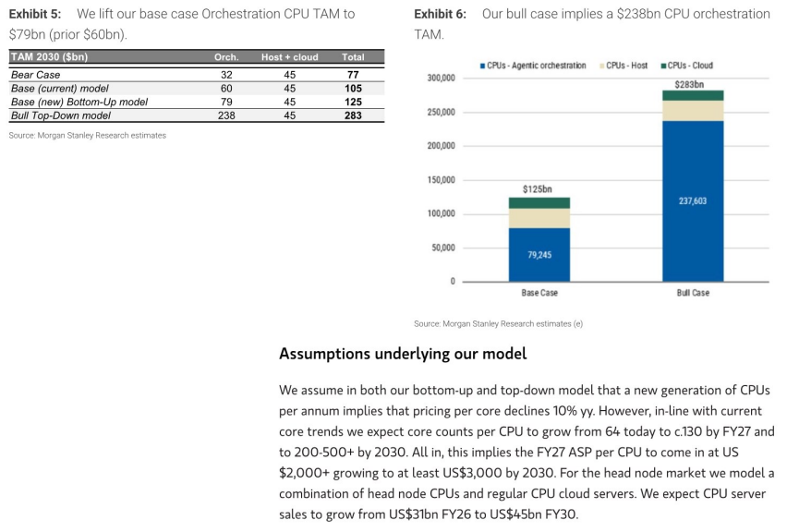Click the green CPUs - Cloud legend swatch

click(664, 66)
